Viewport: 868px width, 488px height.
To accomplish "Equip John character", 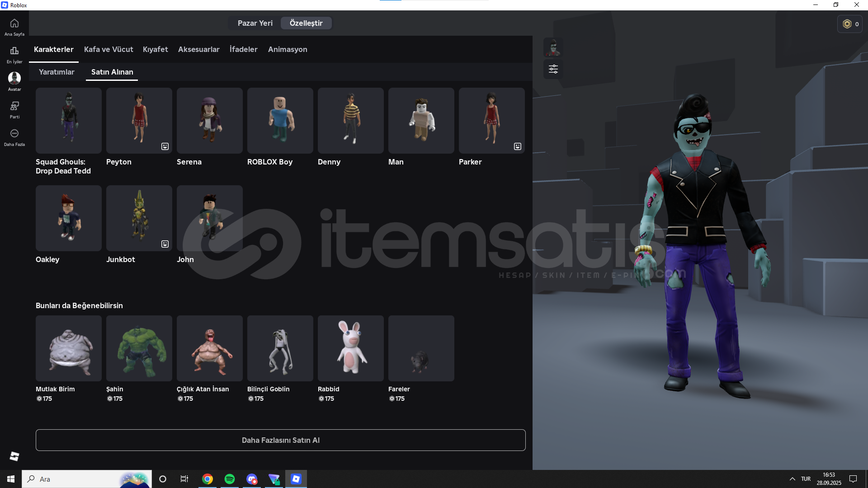I will tap(210, 218).
